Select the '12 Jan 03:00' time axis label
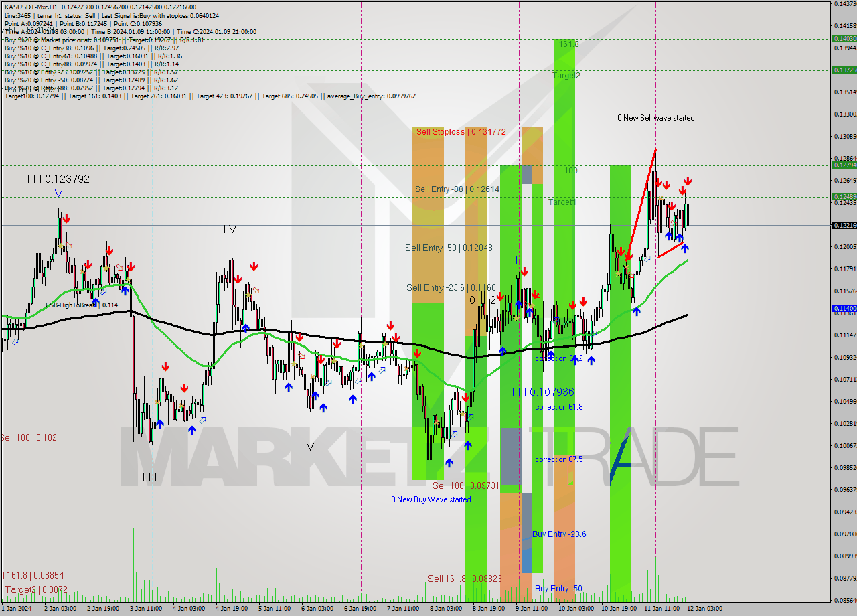 coord(704,609)
